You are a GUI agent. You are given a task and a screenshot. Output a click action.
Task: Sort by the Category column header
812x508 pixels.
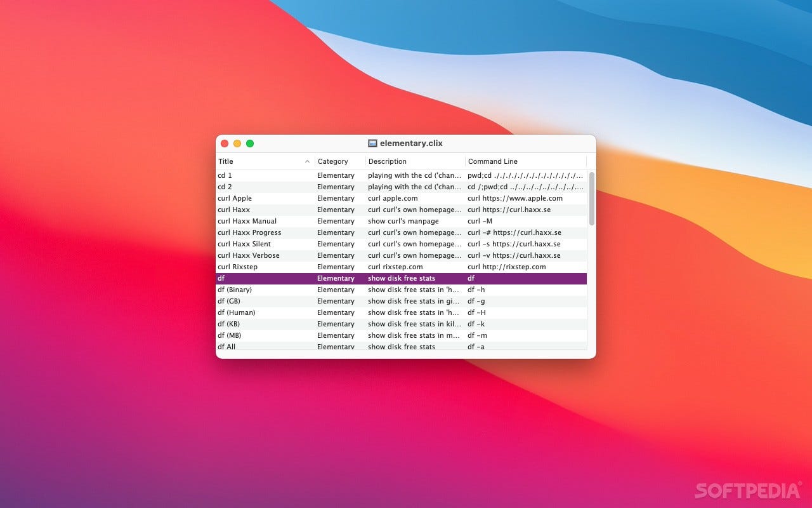341,161
